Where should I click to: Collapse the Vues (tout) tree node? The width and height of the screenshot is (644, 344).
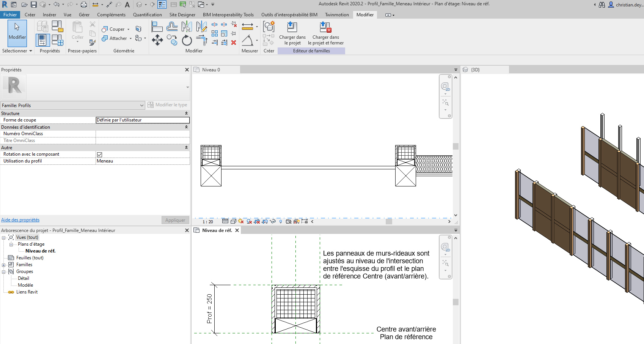3,238
